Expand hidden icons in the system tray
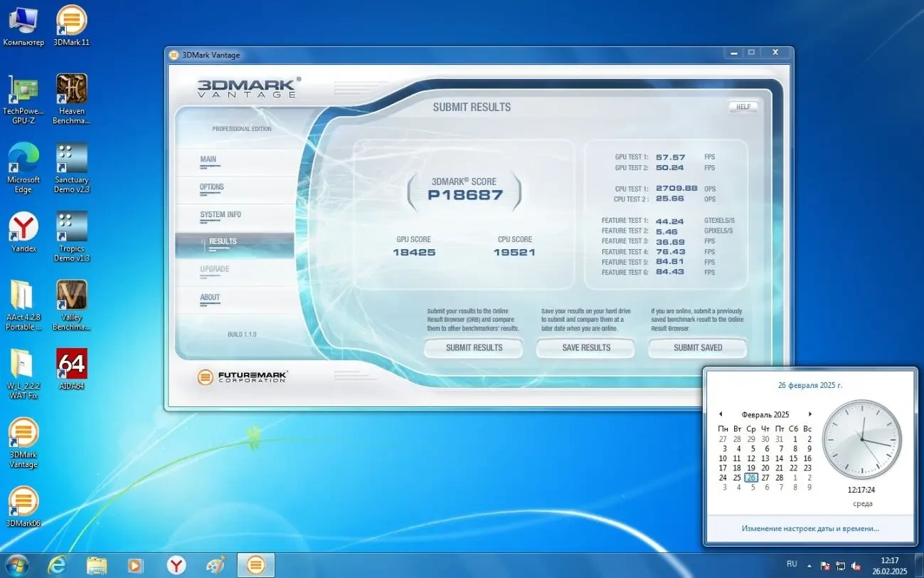 point(809,565)
